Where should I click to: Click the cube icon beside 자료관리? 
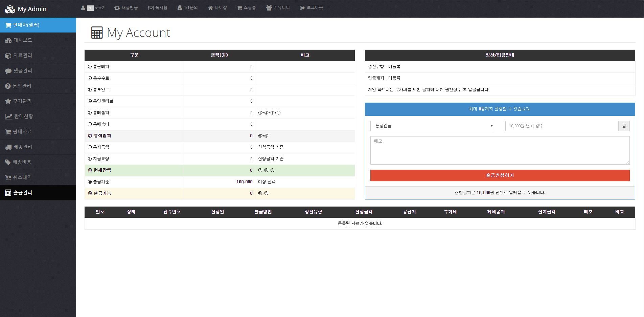[8, 56]
